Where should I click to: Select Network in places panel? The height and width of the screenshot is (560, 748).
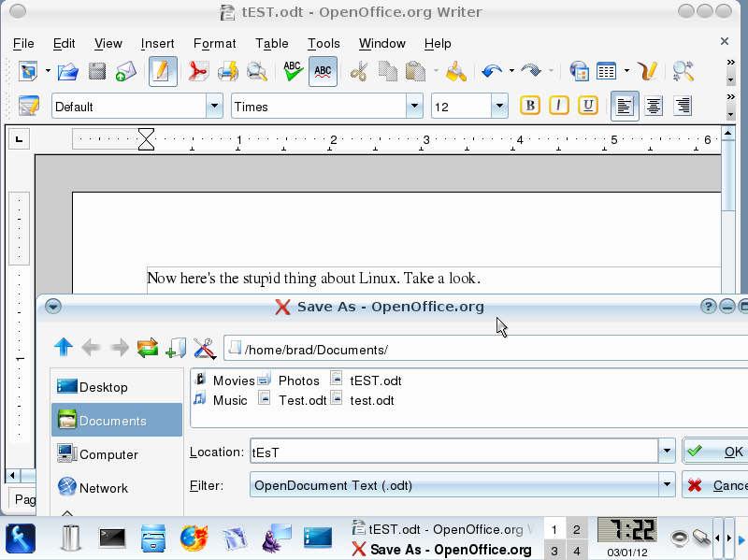117,487
